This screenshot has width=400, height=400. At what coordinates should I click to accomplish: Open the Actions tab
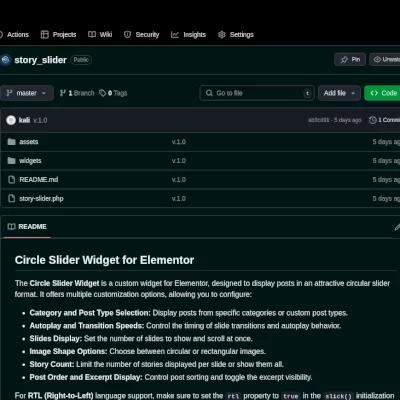tap(14, 35)
